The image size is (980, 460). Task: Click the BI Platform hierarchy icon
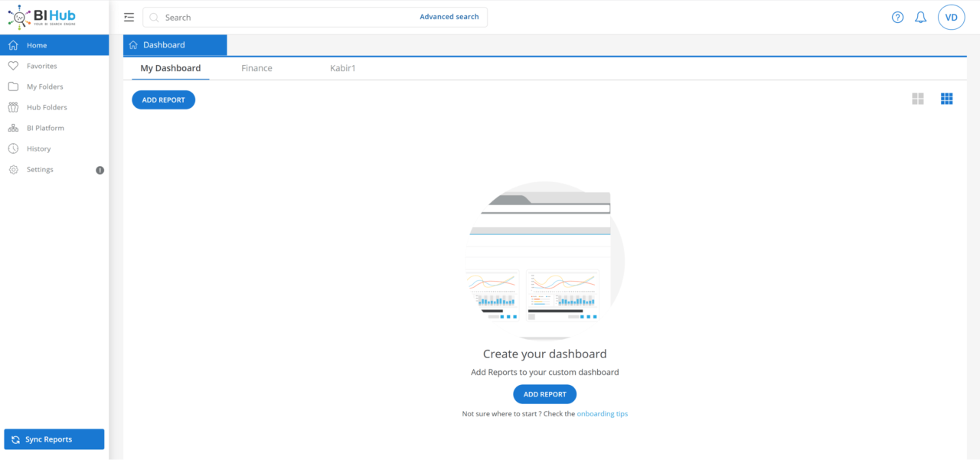coord(13,128)
